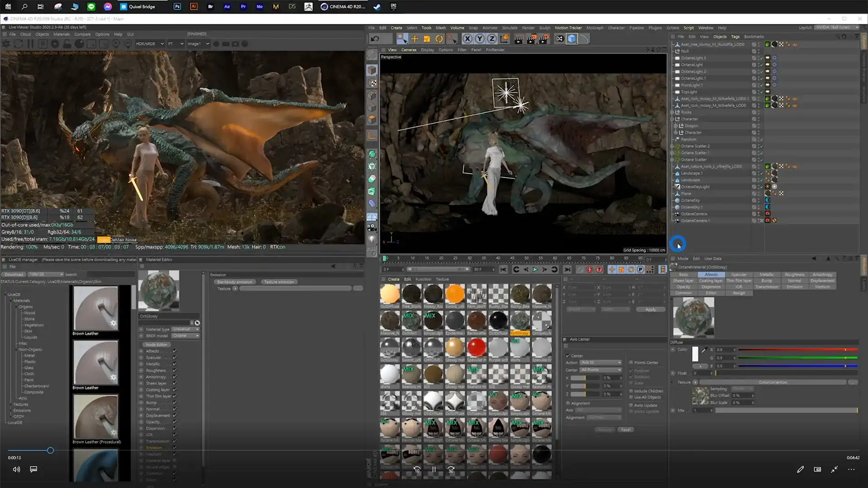Toggle the X-axis lock icon

coord(467,39)
